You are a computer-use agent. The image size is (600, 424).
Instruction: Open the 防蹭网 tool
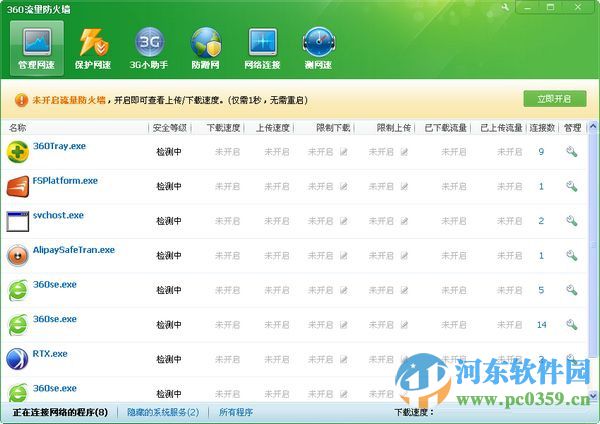[x=205, y=48]
